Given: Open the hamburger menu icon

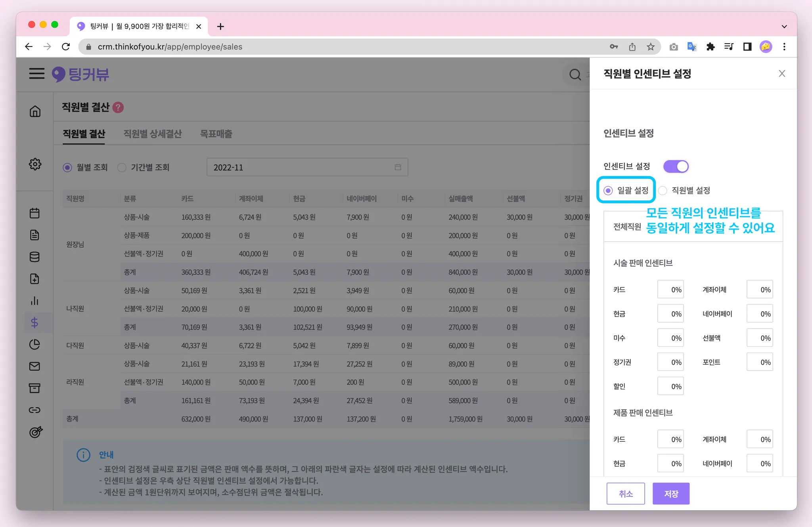Looking at the screenshot, I should click(x=36, y=74).
